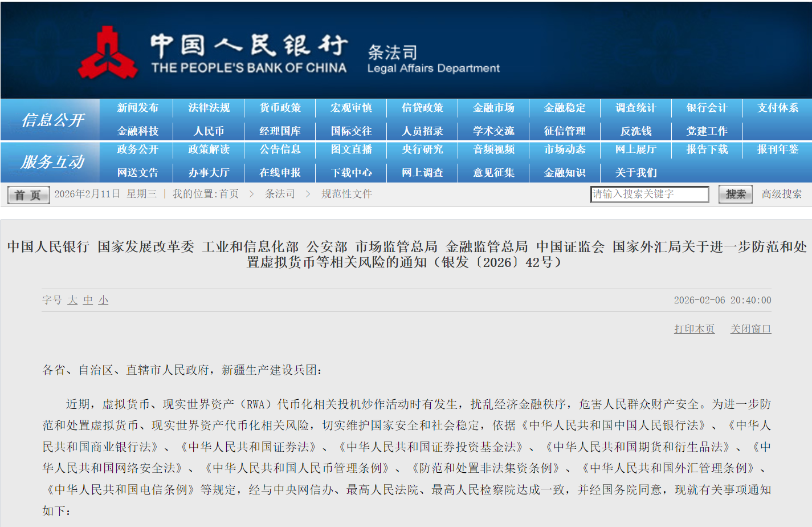The image size is (812, 527).
Task: Open the 下载中心 navigation item
Action: [350, 173]
